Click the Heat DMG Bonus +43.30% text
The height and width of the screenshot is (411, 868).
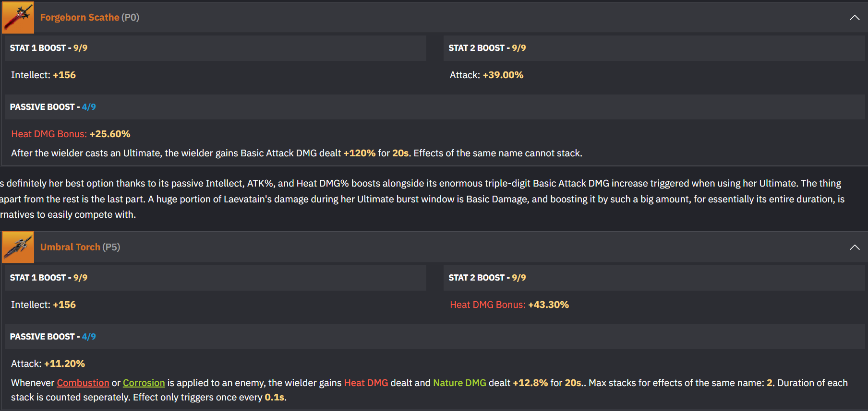509,305
